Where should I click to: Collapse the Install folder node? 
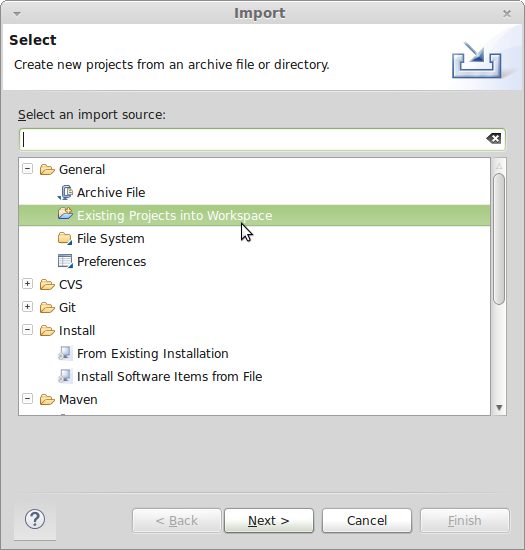point(27,330)
